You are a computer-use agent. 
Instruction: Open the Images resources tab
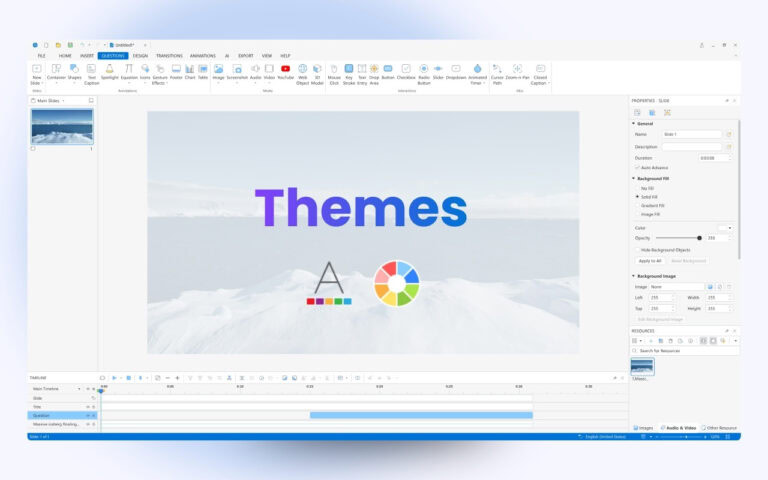click(x=643, y=428)
